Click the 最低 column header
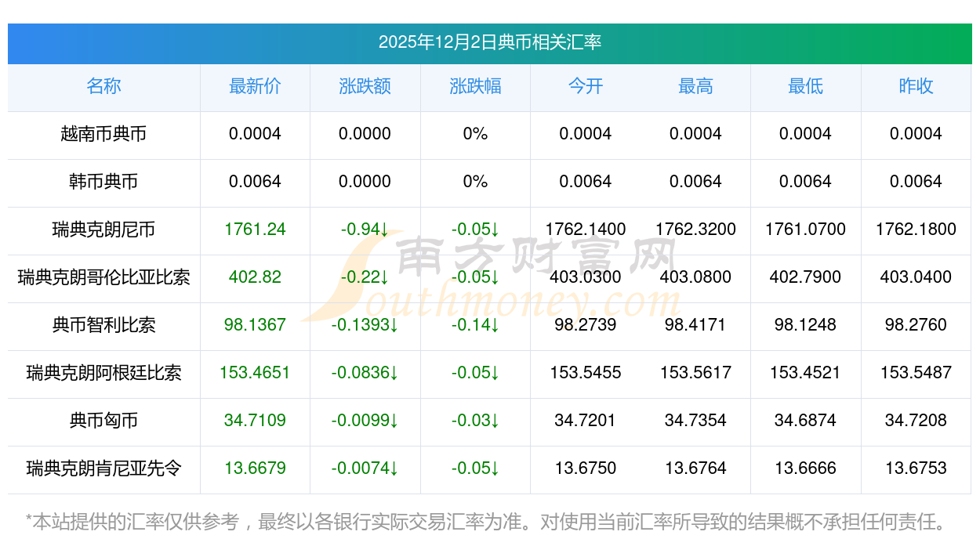The image size is (980, 546). coord(805,86)
